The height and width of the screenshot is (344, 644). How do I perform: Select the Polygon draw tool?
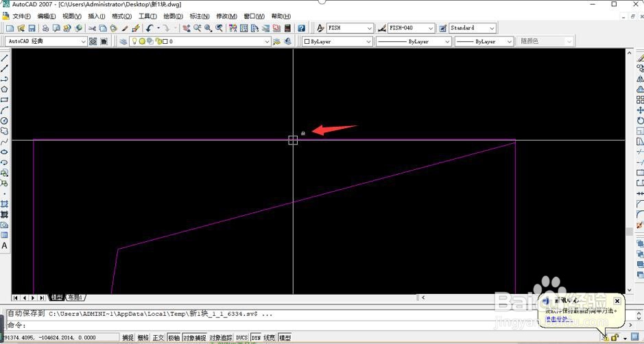(5, 89)
